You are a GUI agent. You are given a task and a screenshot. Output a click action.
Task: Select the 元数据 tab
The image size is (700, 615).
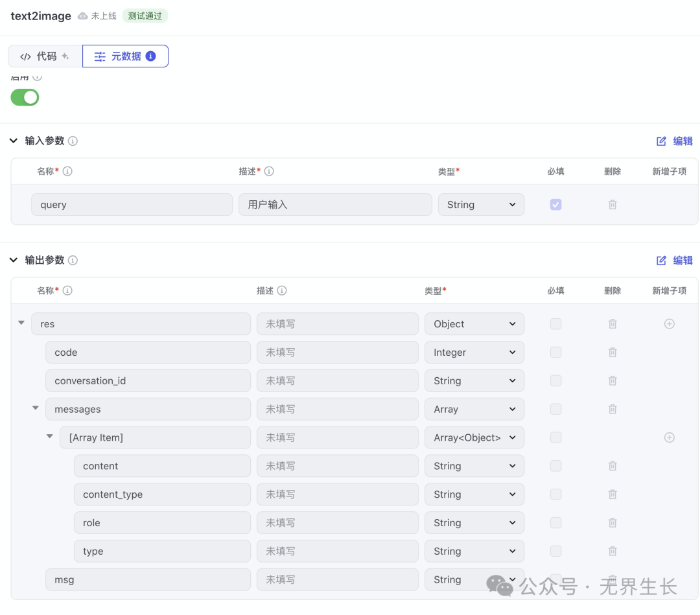coord(125,56)
